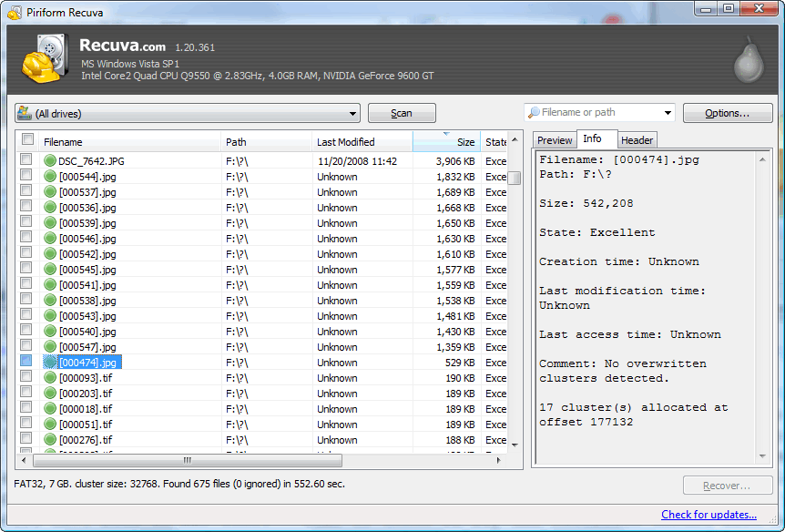
Task: Click green status icon for [000051].tif
Action: (x=49, y=425)
